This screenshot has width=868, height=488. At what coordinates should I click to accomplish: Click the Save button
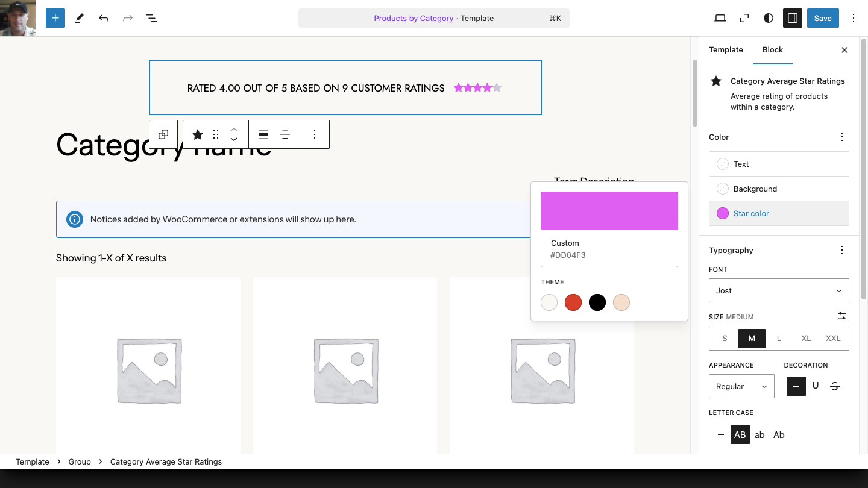click(822, 18)
